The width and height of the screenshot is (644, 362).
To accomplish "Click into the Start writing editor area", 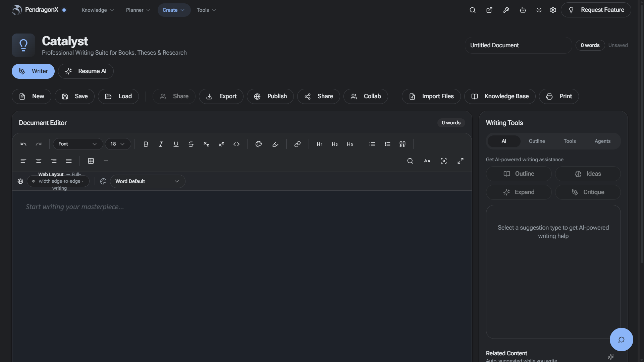I will (x=242, y=277).
